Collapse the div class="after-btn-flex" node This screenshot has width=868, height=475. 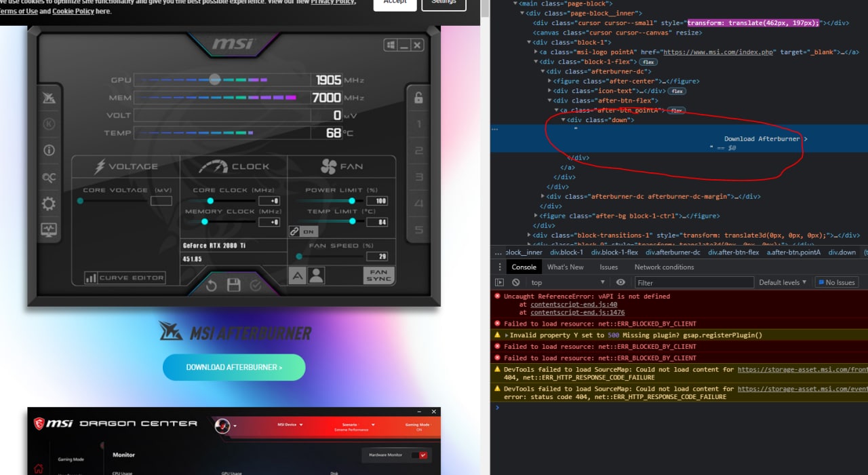coord(549,100)
